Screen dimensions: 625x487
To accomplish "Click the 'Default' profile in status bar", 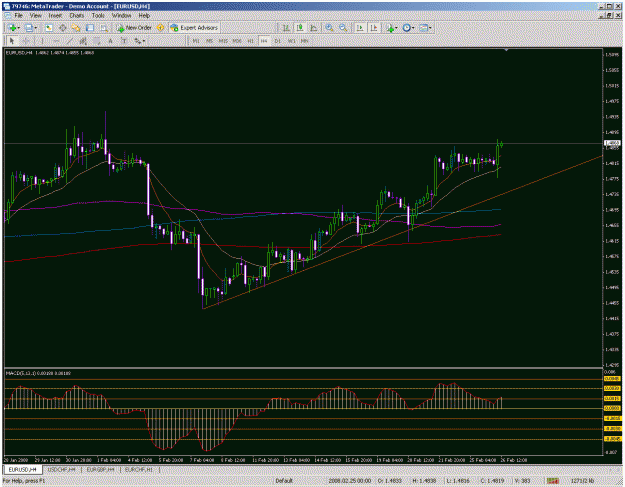I will 284,481.
